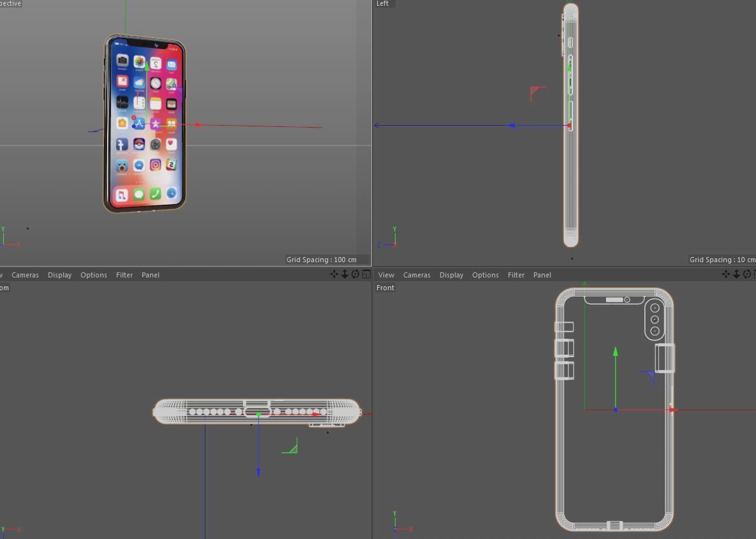Open the Display menu in the Front viewport
Viewport: 756px width, 539px height.
pos(451,275)
